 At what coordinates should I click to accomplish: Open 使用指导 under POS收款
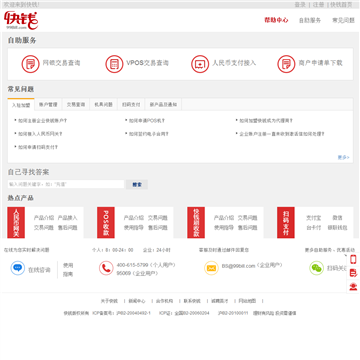(x=134, y=228)
